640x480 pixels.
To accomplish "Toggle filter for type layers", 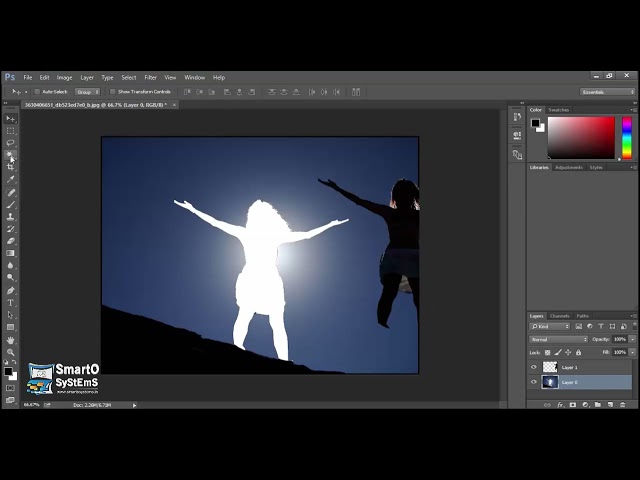I will [601, 326].
